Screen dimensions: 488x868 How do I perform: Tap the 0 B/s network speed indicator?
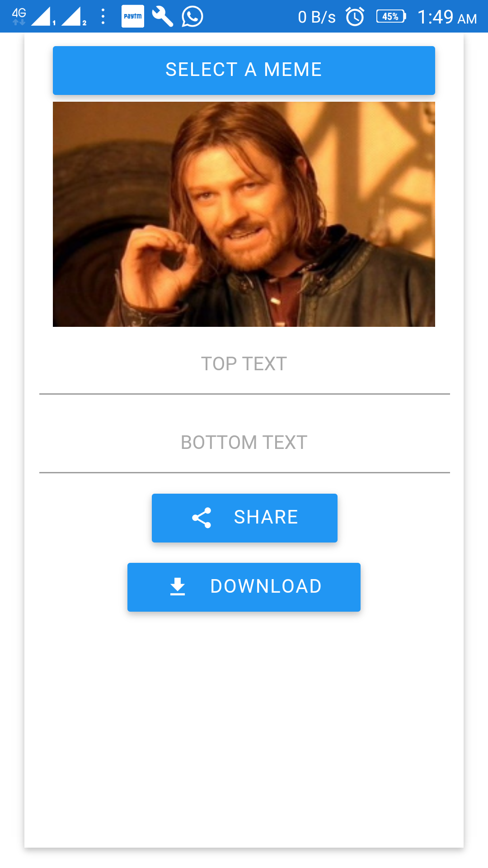317,17
